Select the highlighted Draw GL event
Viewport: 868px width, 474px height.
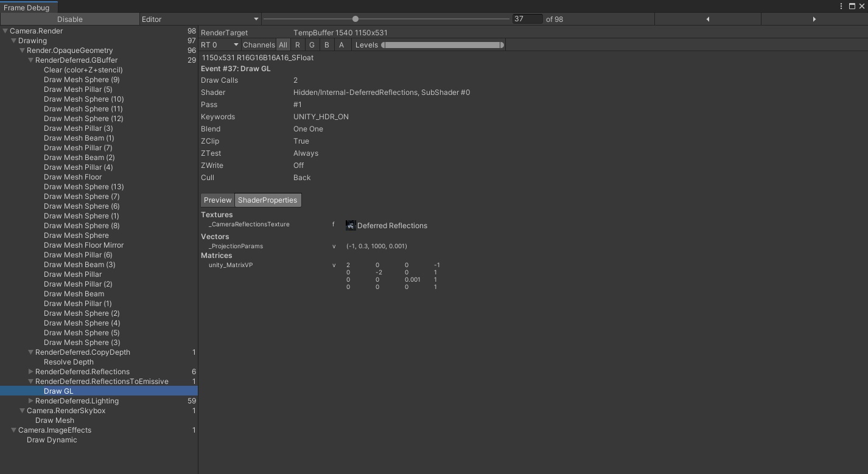click(x=99, y=391)
